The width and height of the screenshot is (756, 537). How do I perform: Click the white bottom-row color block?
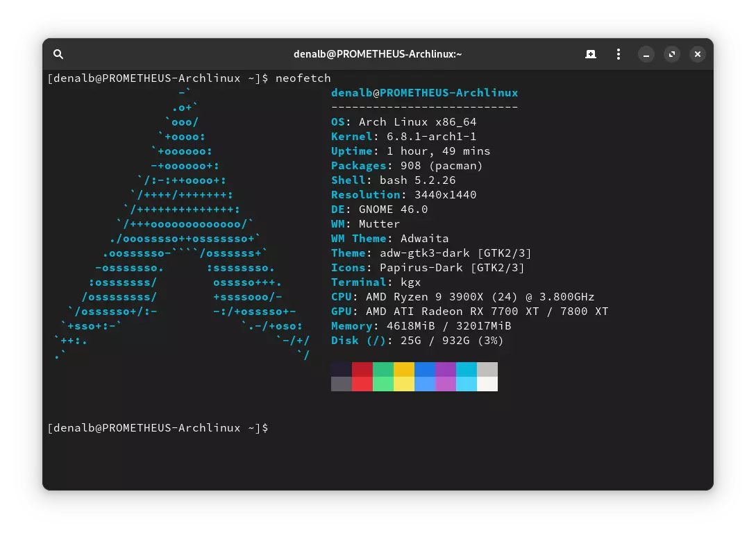[487, 384]
